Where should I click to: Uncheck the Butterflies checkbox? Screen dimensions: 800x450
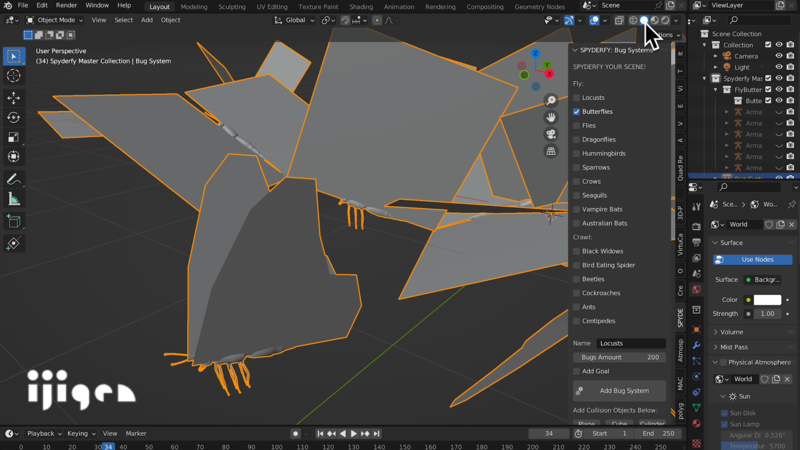577,111
